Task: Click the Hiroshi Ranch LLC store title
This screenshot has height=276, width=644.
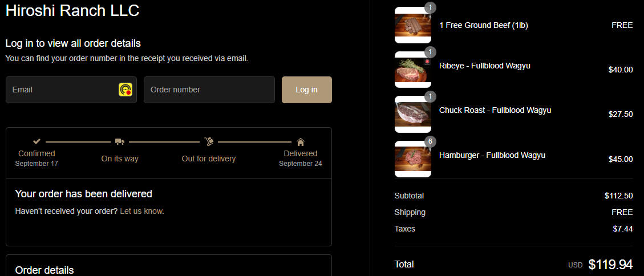Action: pos(72,11)
